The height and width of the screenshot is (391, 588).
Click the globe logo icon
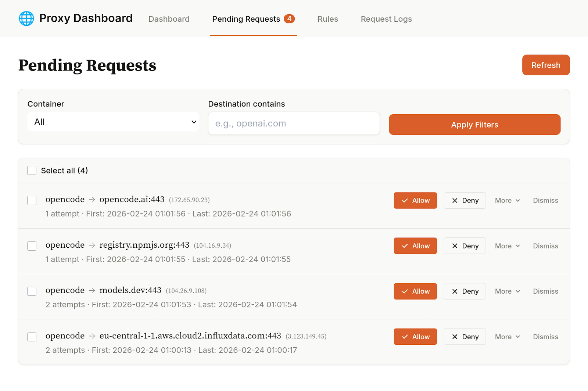(x=26, y=18)
